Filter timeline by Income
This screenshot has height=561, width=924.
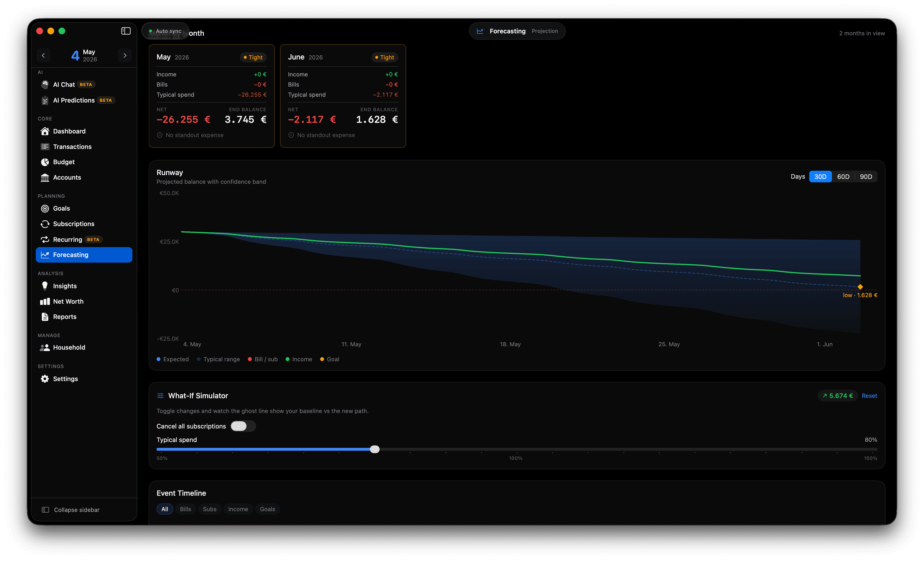point(238,509)
